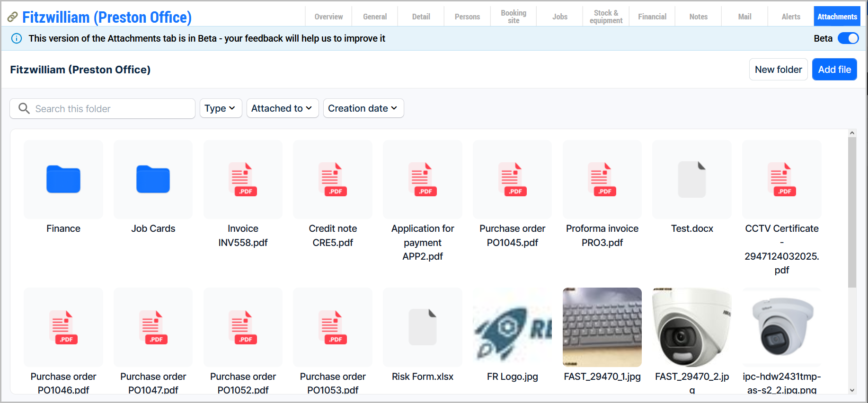Image resolution: width=868 pixels, height=403 pixels.
Task: Open the FAST_29470_1.jpg keyboard thumbnail
Action: coord(602,327)
